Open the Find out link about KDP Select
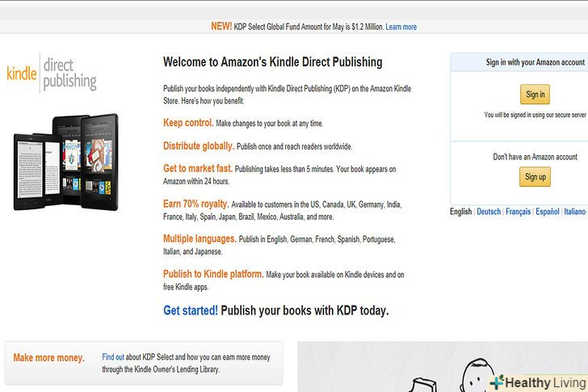Screen dimensions: 588x392 coord(113,356)
